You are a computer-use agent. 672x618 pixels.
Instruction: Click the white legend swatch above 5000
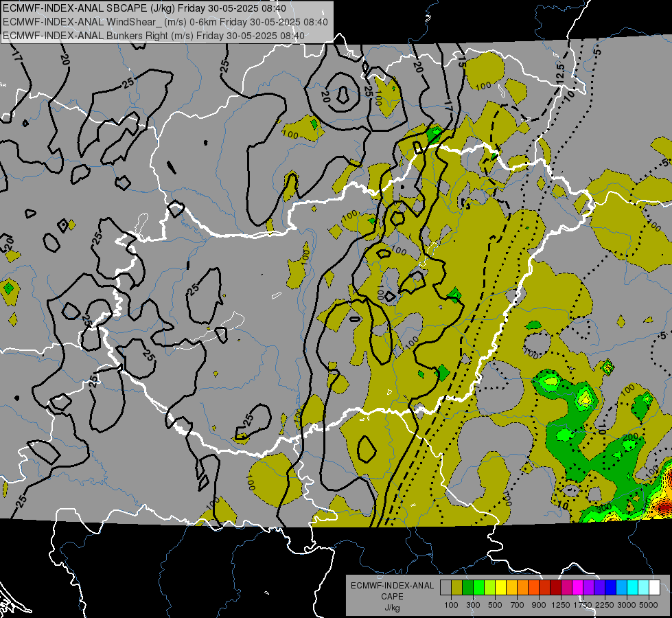pyautogui.click(x=654, y=587)
